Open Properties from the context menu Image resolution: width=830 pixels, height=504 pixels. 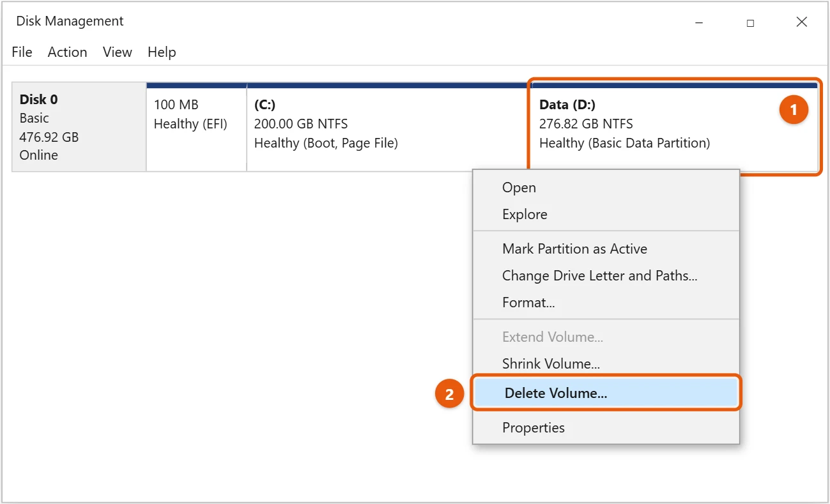coord(606,428)
